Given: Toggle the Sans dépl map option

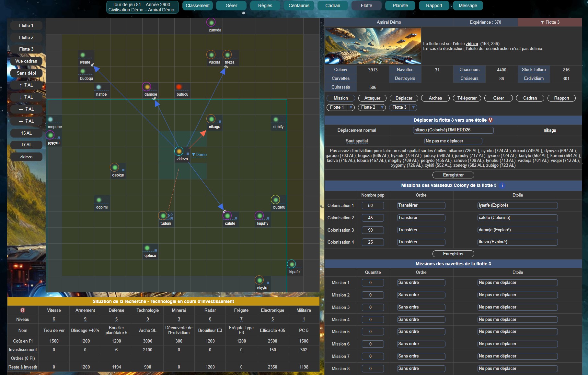Looking at the screenshot, I should click(26, 73).
